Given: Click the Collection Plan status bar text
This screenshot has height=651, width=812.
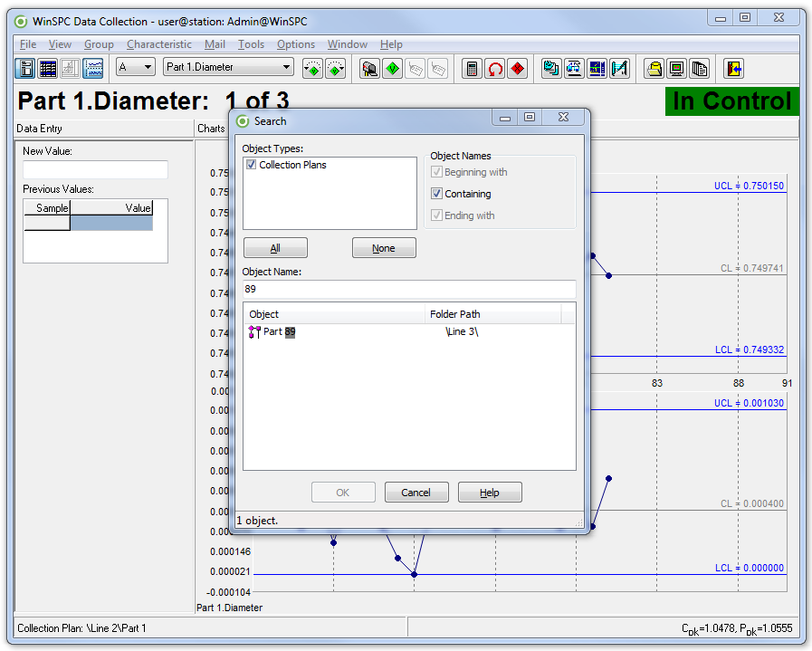Looking at the screenshot, I should (x=81, y=628).
